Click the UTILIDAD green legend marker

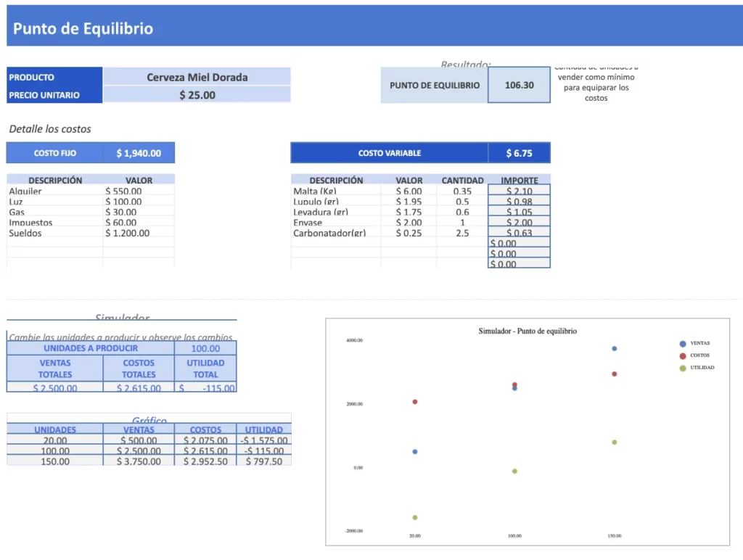(x=682, y=368)
